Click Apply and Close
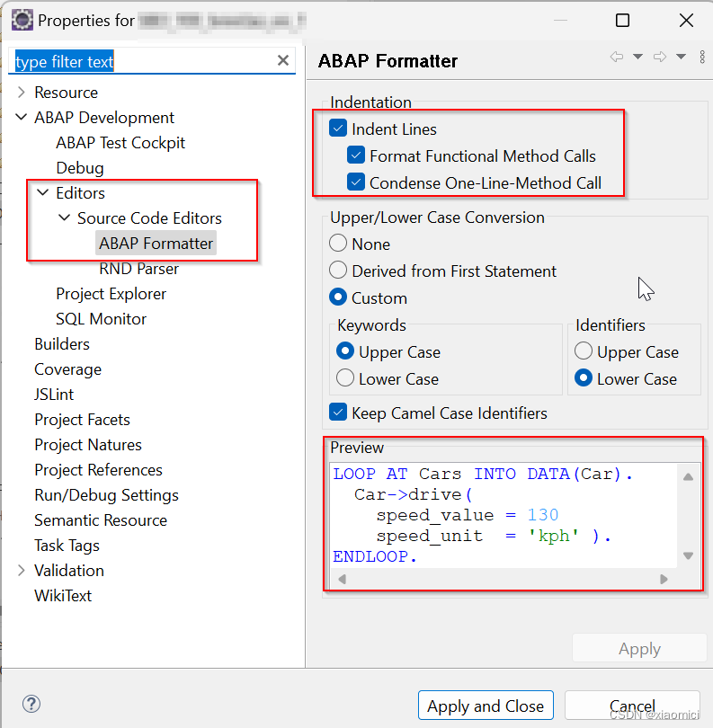The width and height of the screenshot is (713, 728). [x=486, y=706]
